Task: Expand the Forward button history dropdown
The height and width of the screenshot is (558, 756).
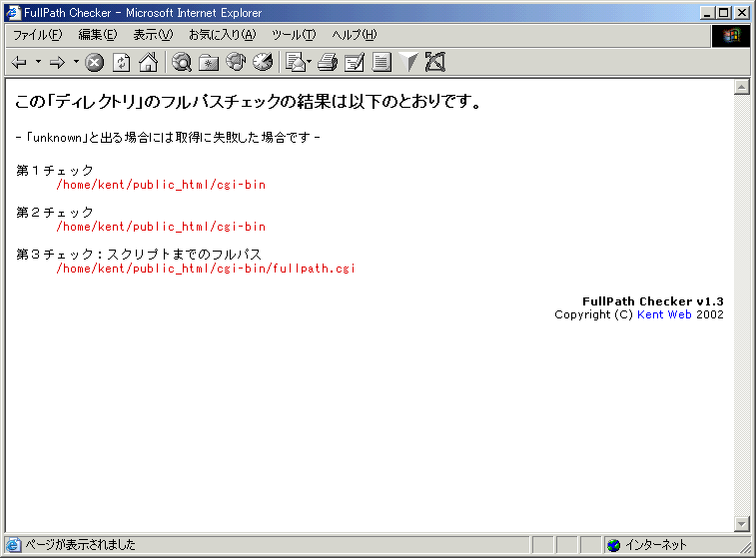Action: point(76,62)
